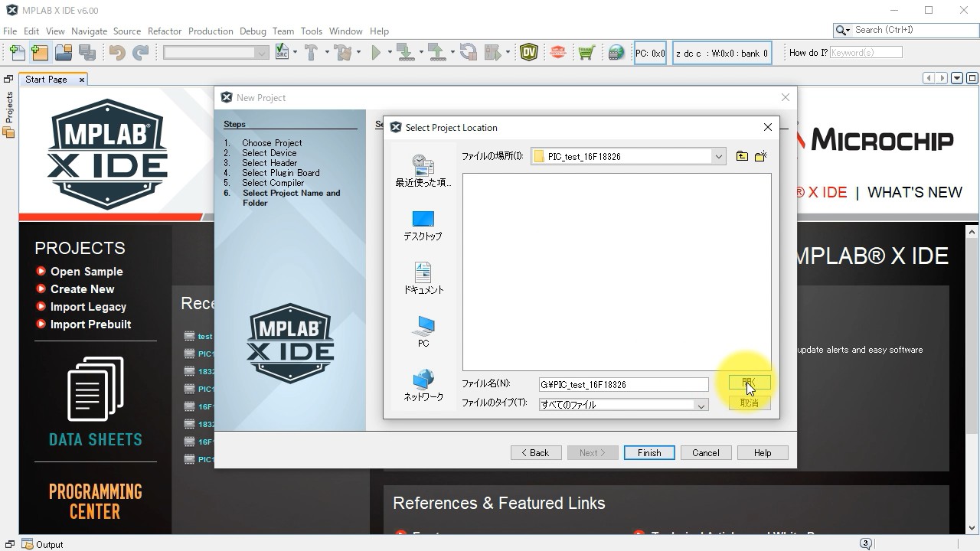Click the New Project toolbar icon
Screen dimensions: 980x551
(40, 53)
